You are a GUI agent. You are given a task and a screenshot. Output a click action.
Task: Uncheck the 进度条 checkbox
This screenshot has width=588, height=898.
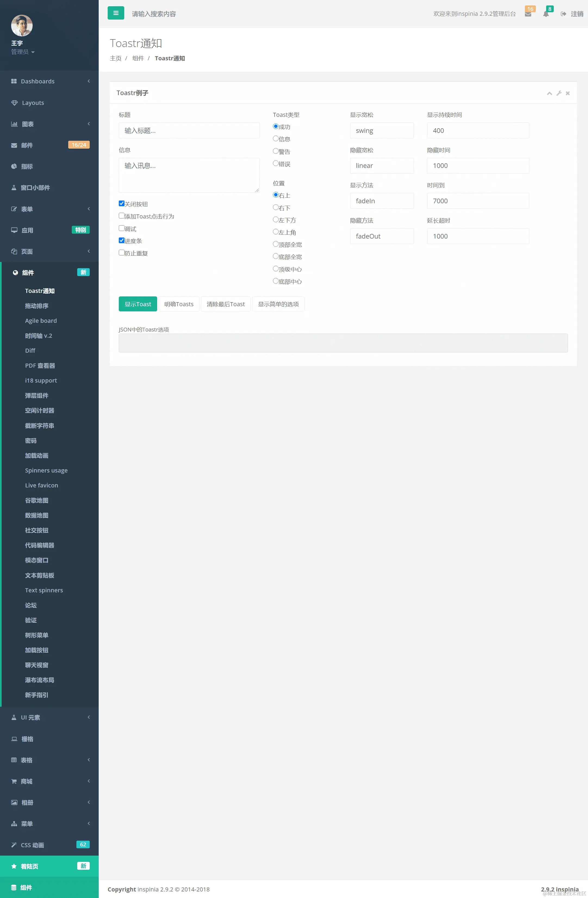[122, 240]
